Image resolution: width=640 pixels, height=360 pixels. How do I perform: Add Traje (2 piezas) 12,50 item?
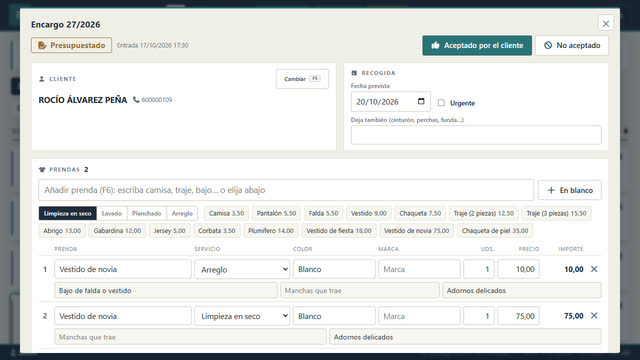[x=484, y=213]
